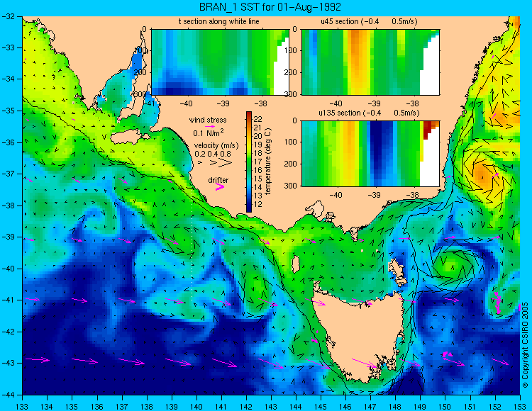Click the longitude axis label "150"
Screen dimensions: 532x411
pos(445,406)
